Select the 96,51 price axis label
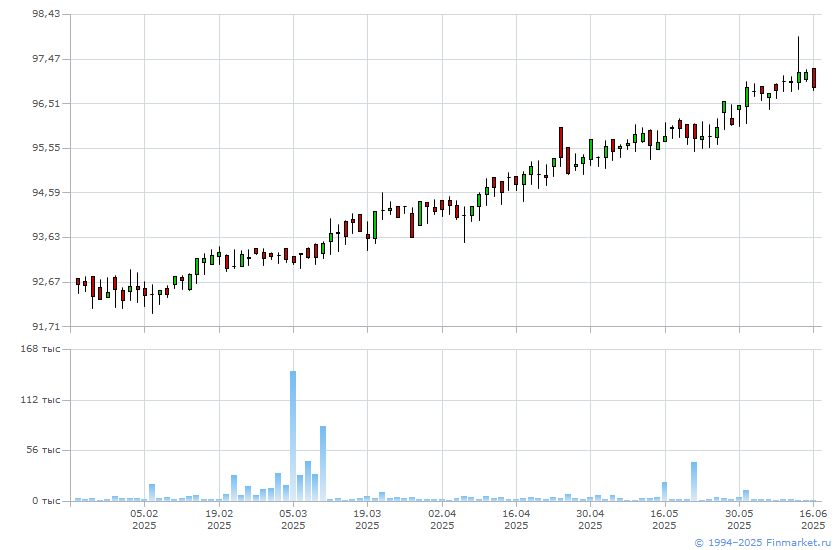Viewport: 840px width, 550px height. 46,103
